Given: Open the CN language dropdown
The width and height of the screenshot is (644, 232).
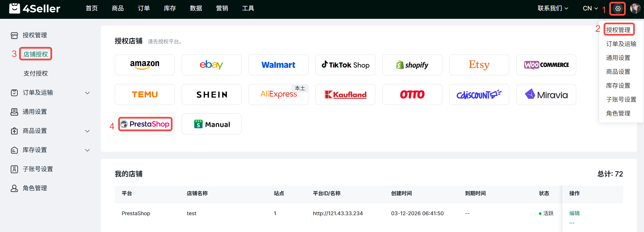Looking at the screenshot, I should tap(590, 8).
